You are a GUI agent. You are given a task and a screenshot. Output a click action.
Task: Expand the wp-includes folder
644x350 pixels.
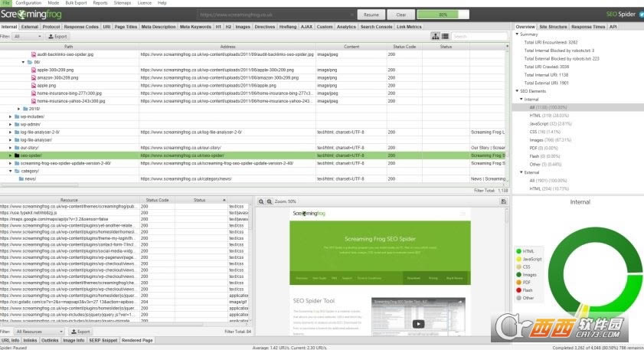(x=10, y=116)
